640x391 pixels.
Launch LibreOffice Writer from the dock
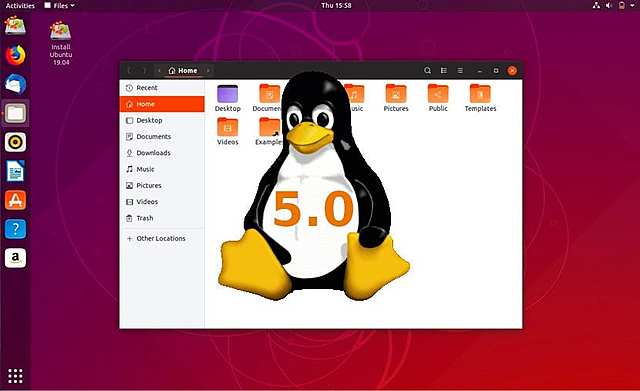tap(16, 171)
